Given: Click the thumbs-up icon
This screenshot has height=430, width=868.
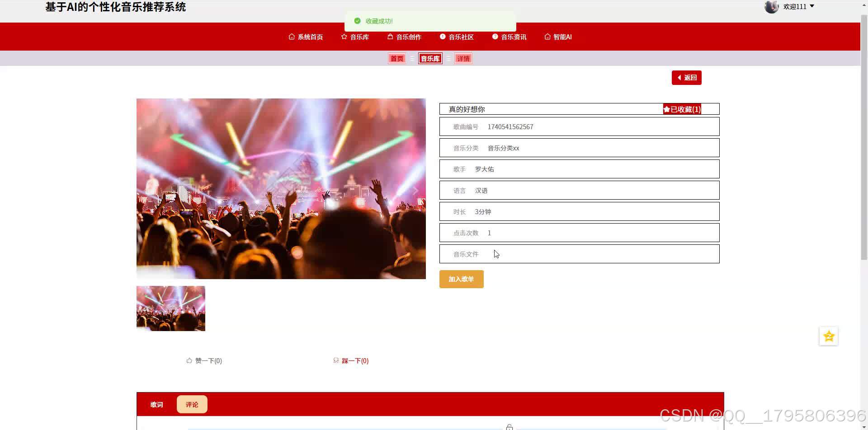Looking at the screenshot, I should coord(189,360).
